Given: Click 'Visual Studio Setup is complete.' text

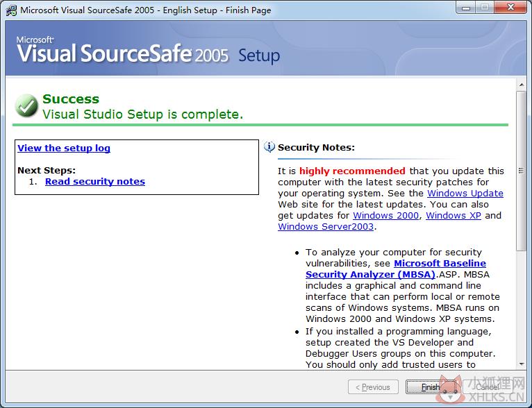Looking at the screenshot, I should 143,114.
